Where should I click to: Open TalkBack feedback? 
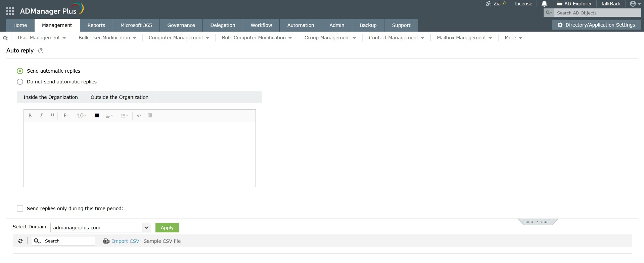pos(611,4)
